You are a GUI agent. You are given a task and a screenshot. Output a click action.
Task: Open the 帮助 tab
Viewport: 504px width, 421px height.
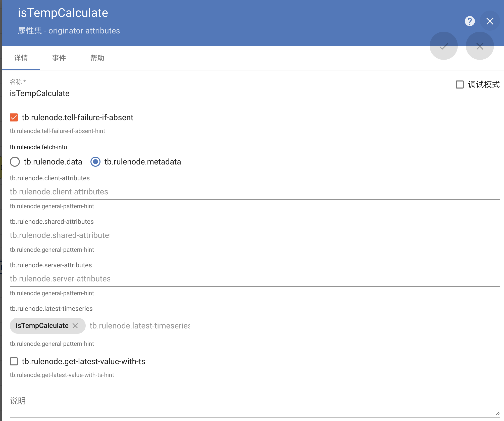click(97, 58)
